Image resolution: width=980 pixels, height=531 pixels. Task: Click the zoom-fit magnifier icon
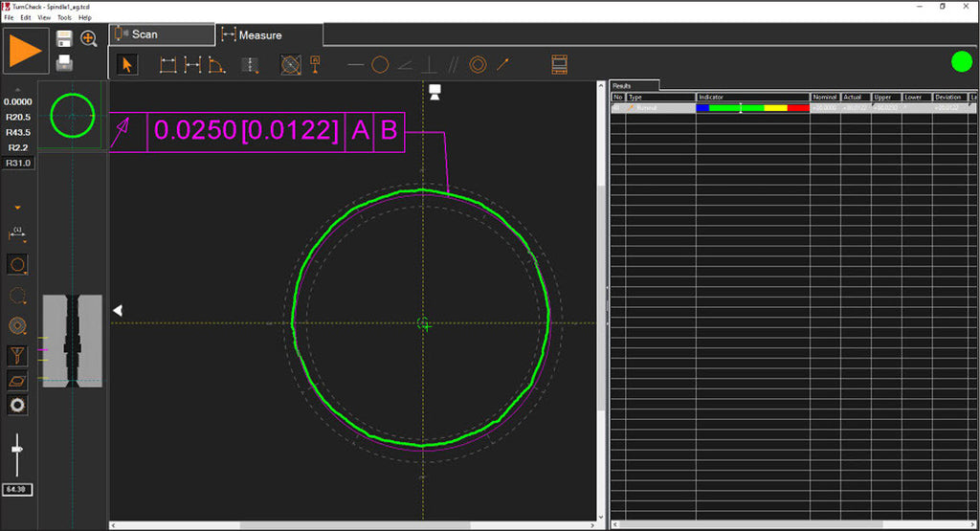coord(89,38)
